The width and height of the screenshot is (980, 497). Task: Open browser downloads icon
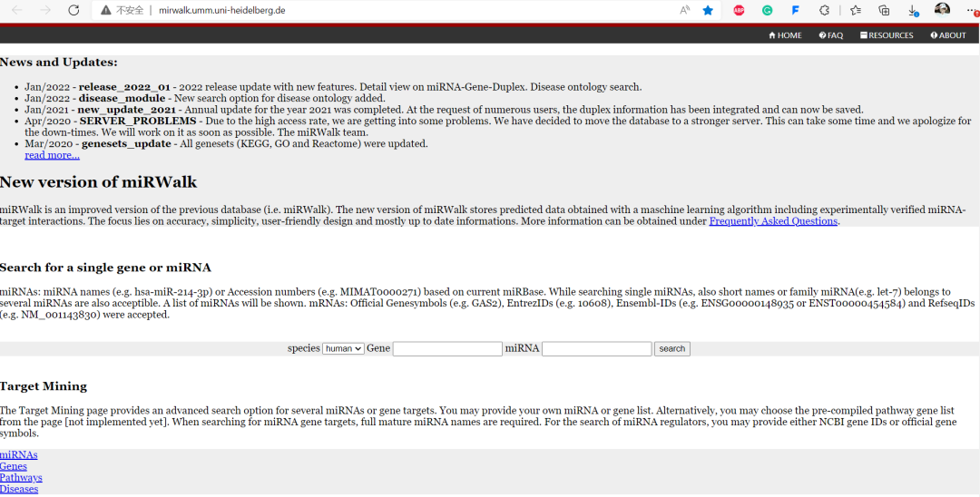(913, 10)
